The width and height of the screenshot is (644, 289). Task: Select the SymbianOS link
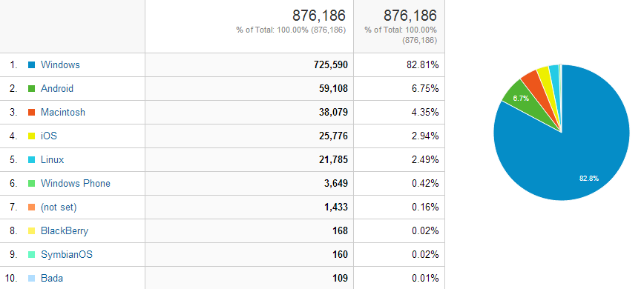point(67,255)
